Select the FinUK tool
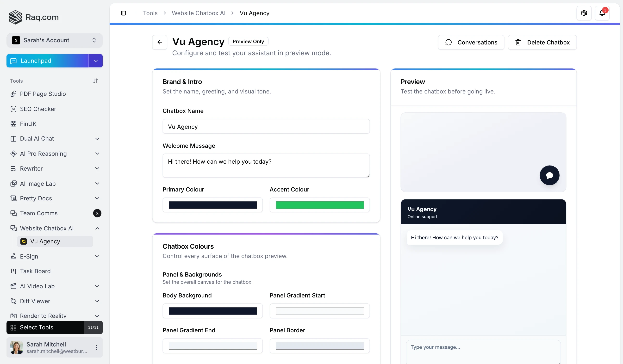The width and height of the screenshot is (623, 364). click(28, 123)
